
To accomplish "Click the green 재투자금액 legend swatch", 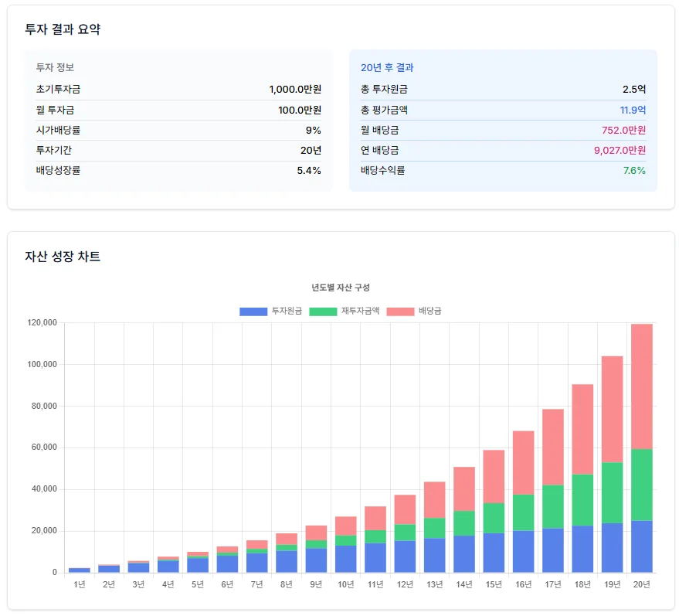I will (323, 311).
